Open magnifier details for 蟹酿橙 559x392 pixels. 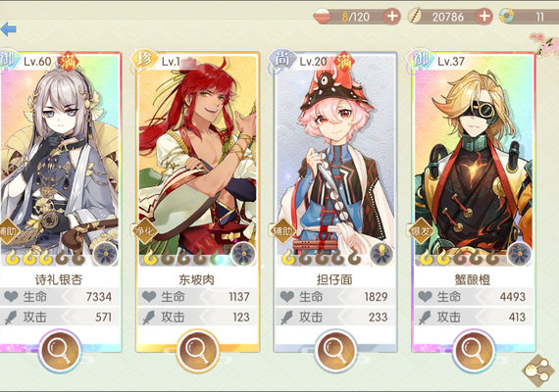pos(473,351)
